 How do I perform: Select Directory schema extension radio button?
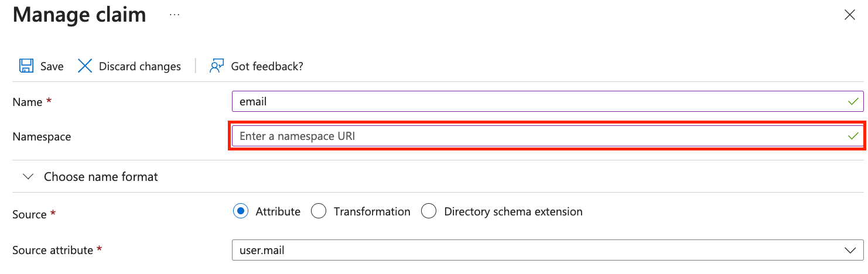(x=429, y=211)
